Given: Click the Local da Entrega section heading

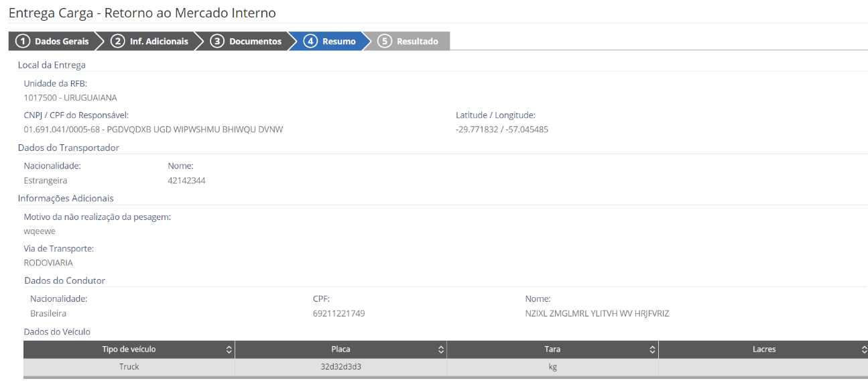Looking at the screenshot, I should (52, 65).
